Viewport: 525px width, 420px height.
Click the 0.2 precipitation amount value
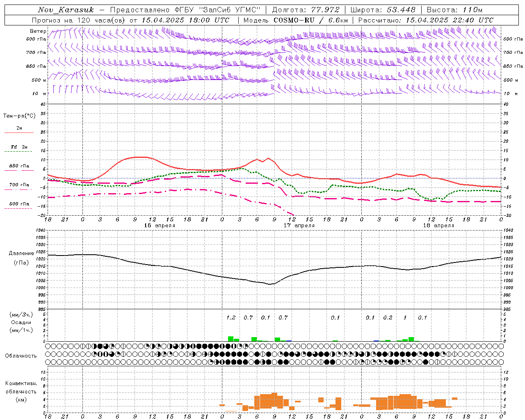coord(388,317)
